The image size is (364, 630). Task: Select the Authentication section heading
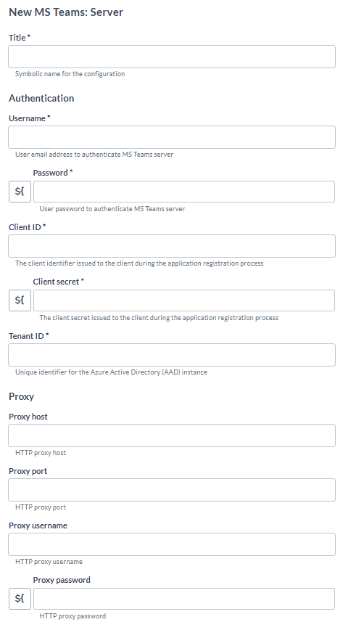point(41,98)
